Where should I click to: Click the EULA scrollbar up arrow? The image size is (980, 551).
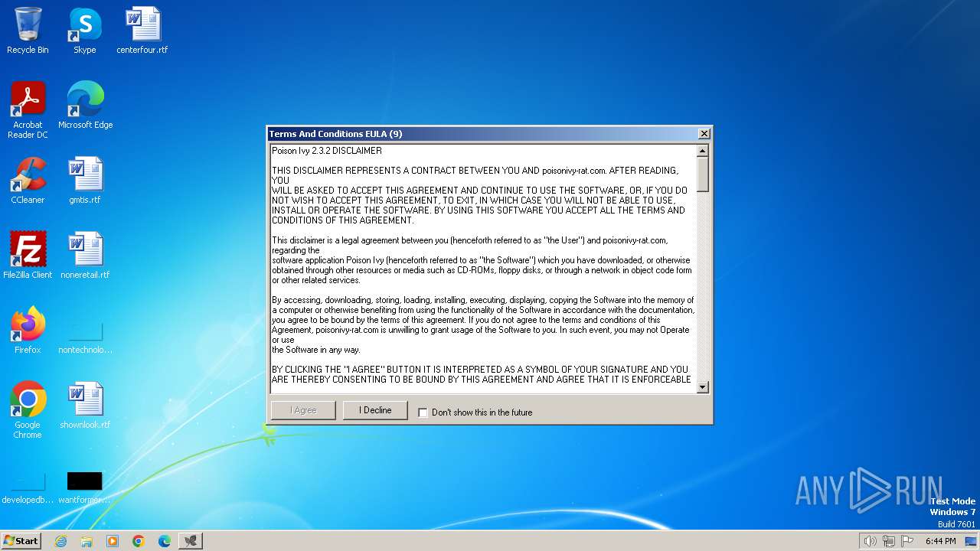703,151
